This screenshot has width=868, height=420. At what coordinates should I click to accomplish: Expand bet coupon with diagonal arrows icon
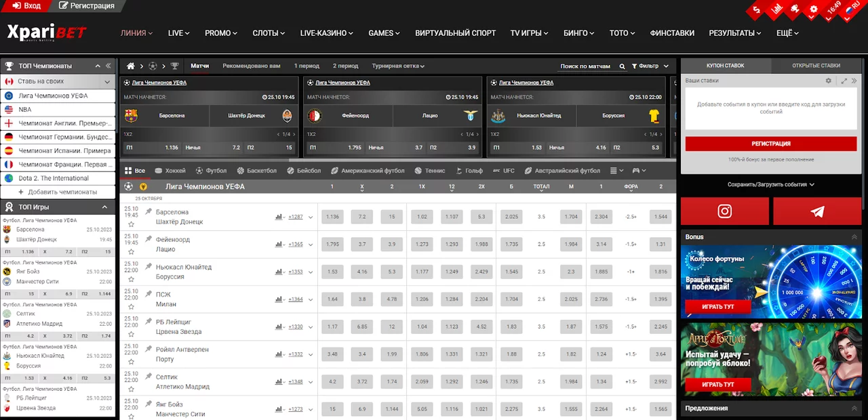[x=844, y=81]
